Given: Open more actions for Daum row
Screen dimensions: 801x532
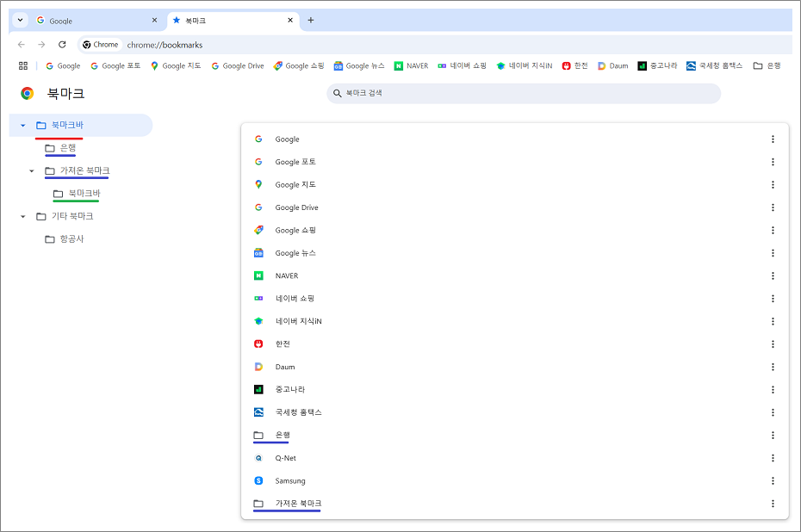Looking at the screenshot, I should [x=773, y=367].
